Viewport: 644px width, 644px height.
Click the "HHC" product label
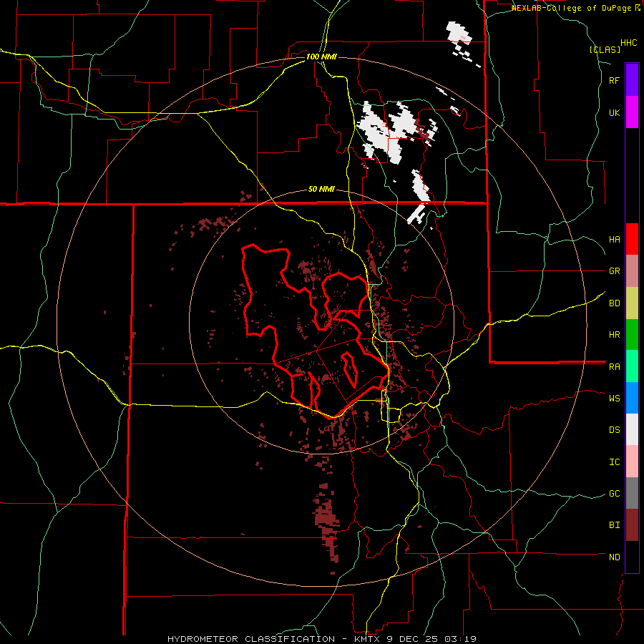[629, 43]
